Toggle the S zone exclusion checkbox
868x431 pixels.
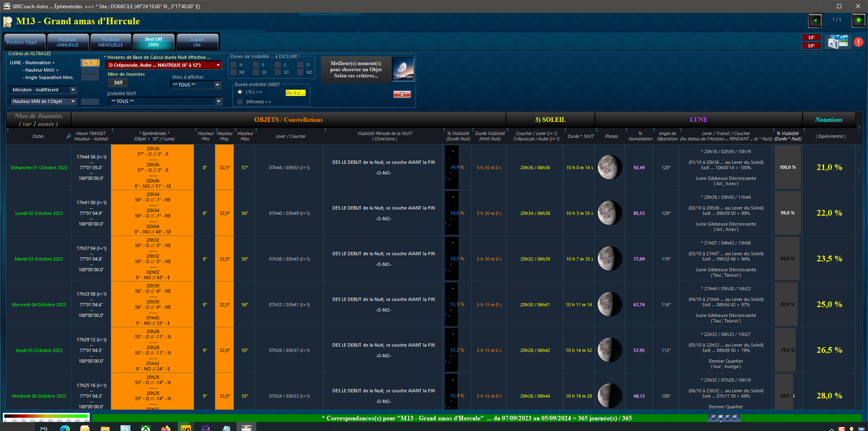[x=278, y=65]
